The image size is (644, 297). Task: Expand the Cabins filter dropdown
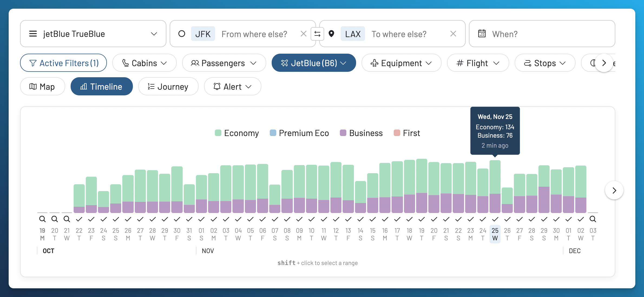click(x=144, y=63)
